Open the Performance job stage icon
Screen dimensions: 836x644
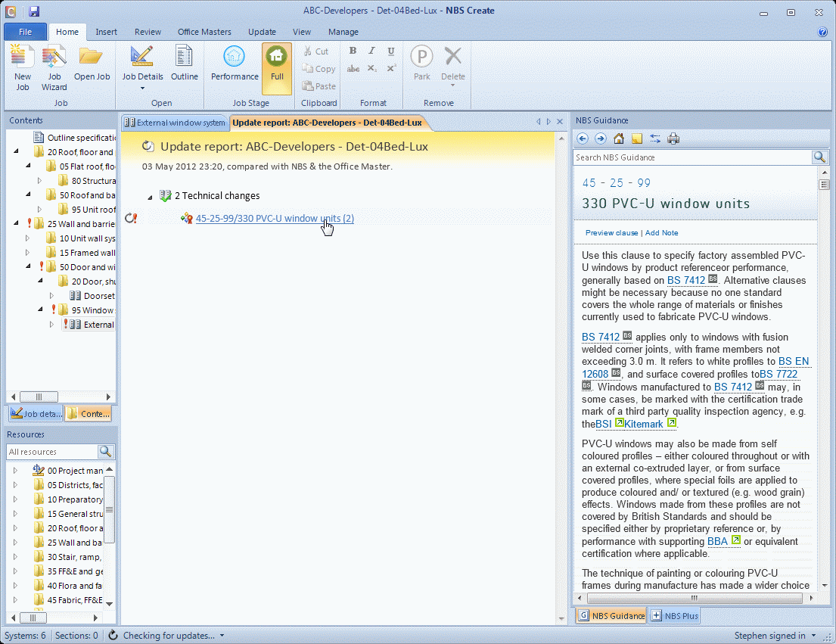coord(235,64)
